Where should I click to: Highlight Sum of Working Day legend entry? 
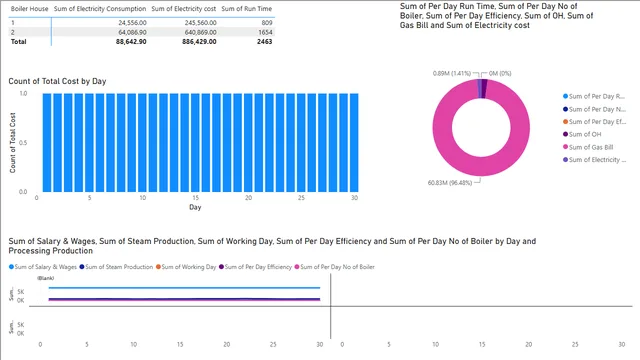[186, 267]
